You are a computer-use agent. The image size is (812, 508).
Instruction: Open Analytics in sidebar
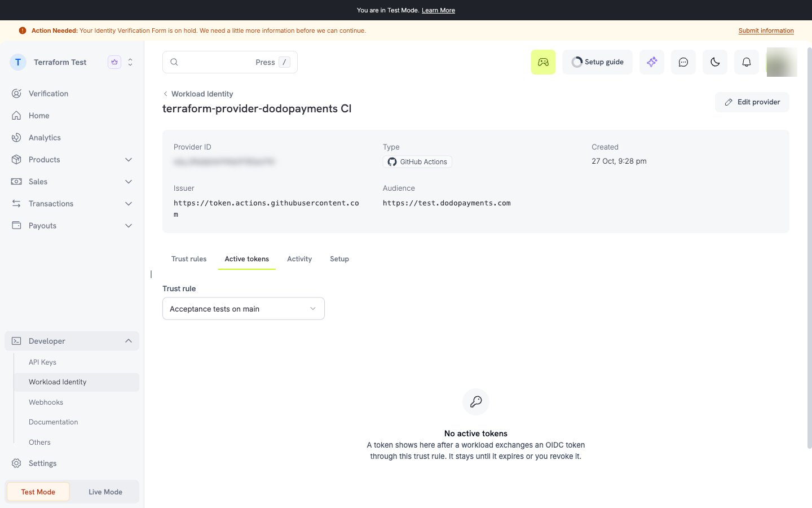pyautogui.click(x=45, y=138)
